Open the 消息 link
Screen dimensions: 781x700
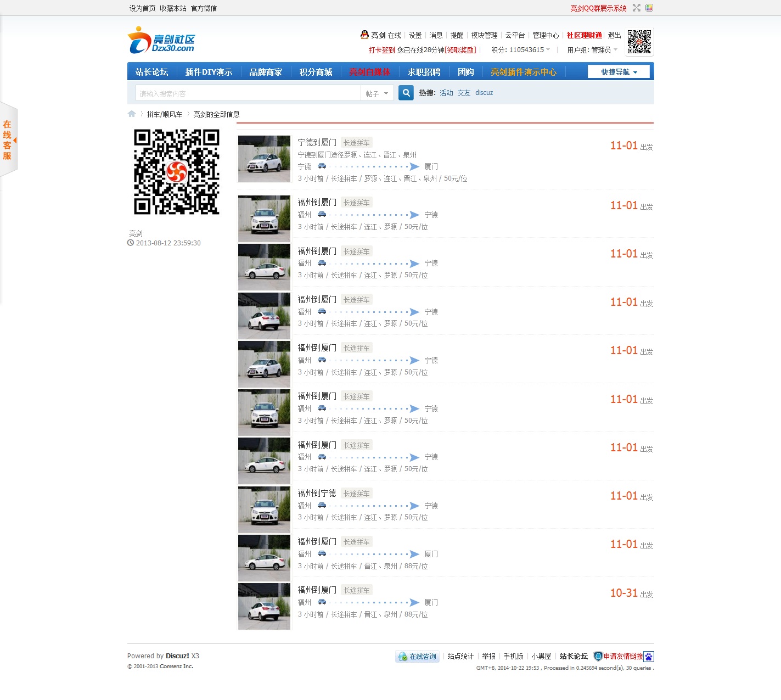(436, 35)
